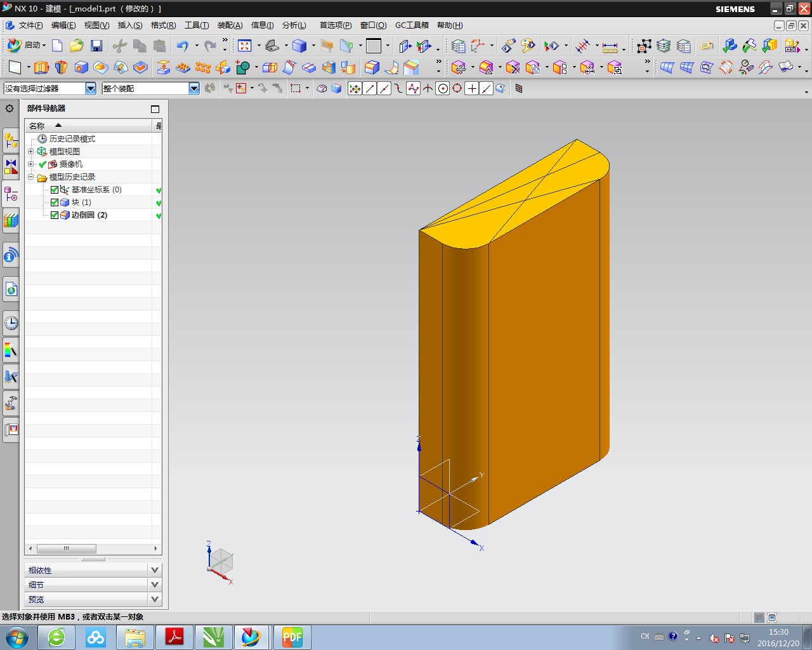The width and height of the screenshot is (812, 650).
Task: Select the Edge Blend icon
Action: 372,67
